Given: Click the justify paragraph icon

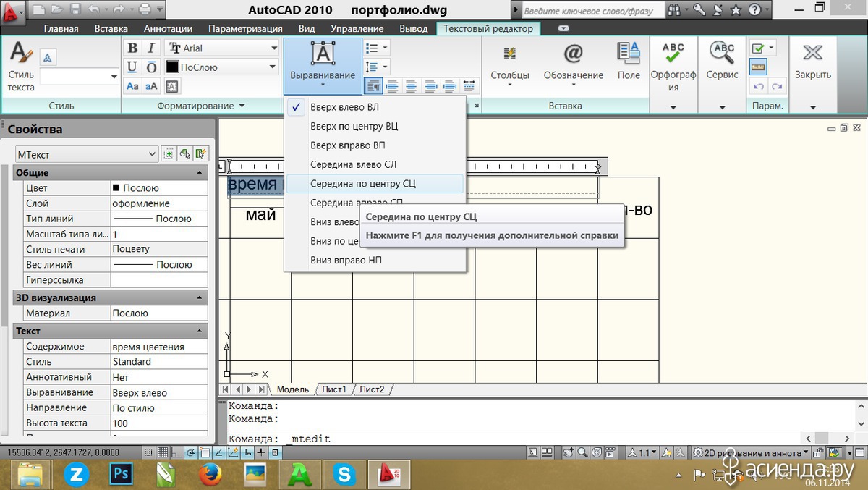Looking at the screenshot, I should pos(450,86).
